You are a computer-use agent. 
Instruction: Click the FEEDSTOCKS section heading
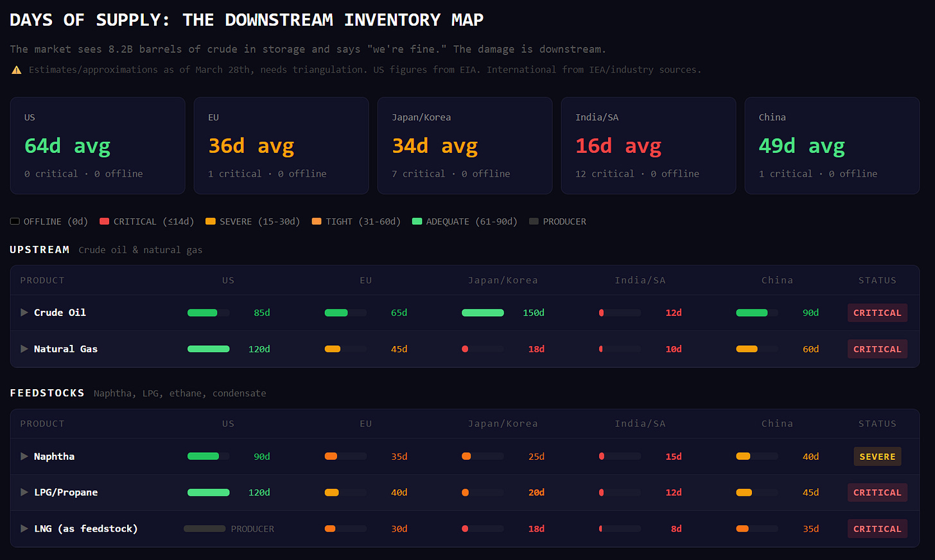(47, 393)
